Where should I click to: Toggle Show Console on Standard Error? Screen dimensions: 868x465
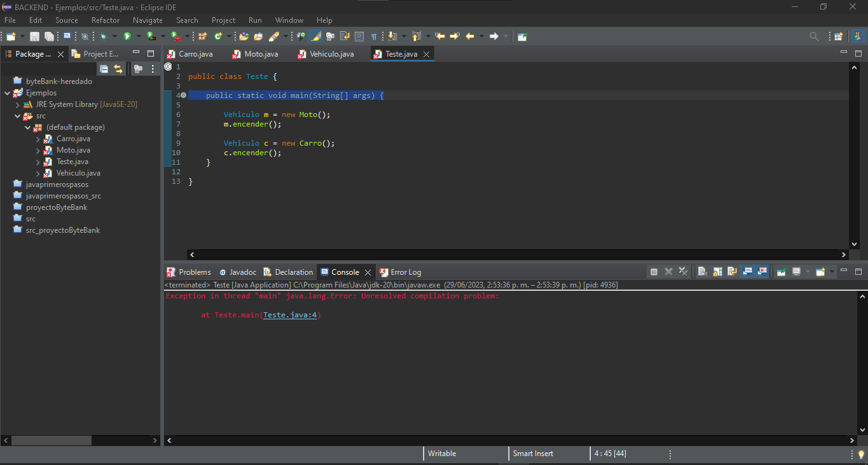point(762,272)
